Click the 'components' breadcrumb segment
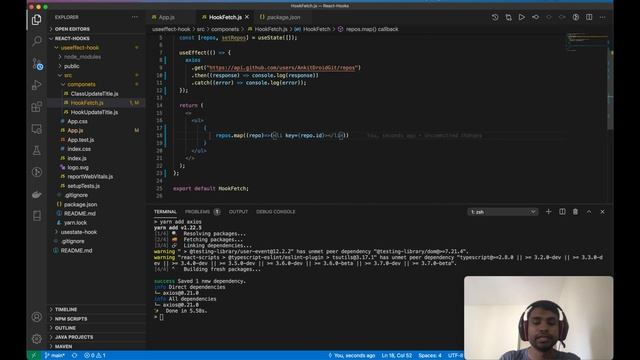Screen dimensions: 640x360 pyautogui.click(x=225, y=29)
